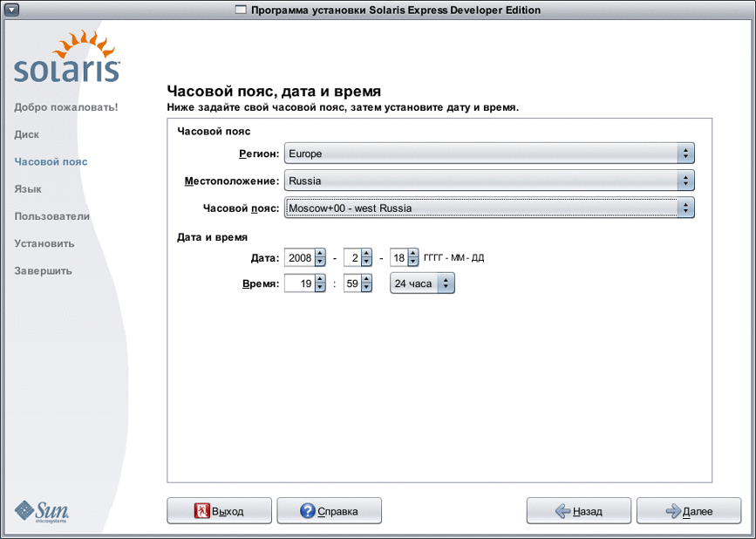
Task: Open the Местоположение dropdown showing Russia
Action: pyautogui.click(x=489, y=181)
